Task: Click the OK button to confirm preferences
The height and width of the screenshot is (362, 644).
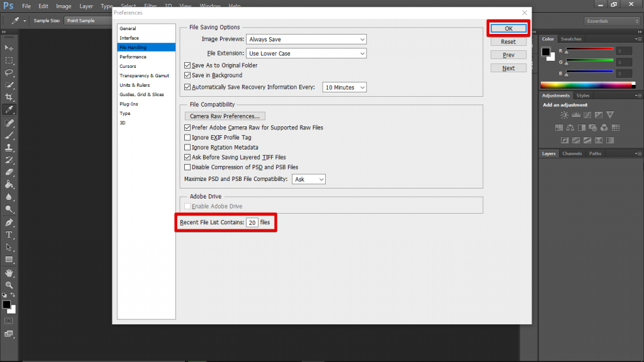Action: pyautogui.click(x=508, y=28)
